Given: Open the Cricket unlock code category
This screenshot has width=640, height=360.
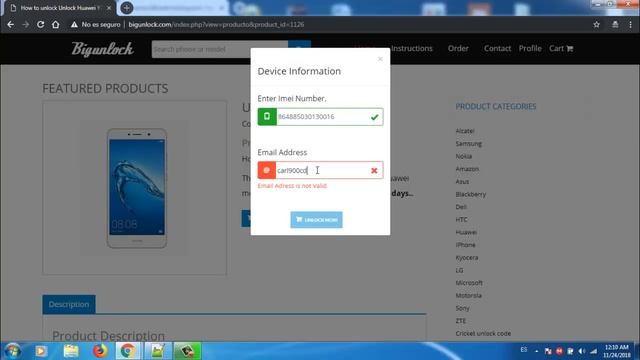Looking at the screenshot, I should [483, 333].
